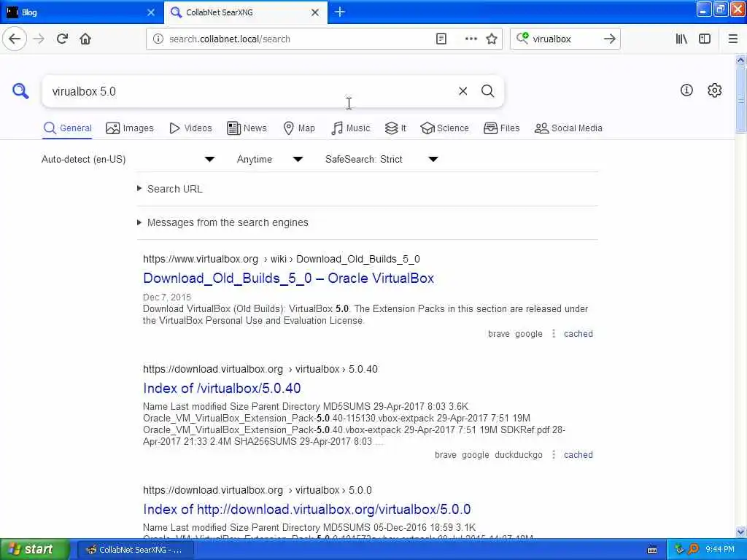Open cached link of Download_Old_Builds result
This screenshot has height=560, width=747.
pyautogui.click(x=578, y=333)
